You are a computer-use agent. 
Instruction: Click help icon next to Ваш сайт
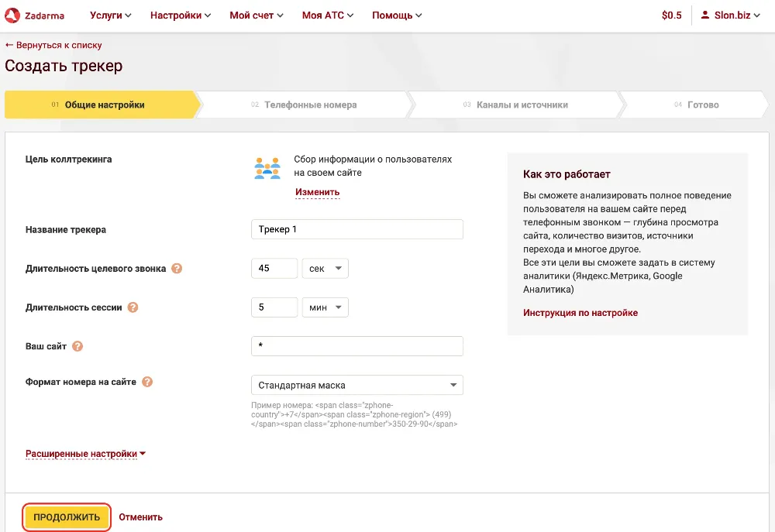pyautogui.click(x=77, y=346)
